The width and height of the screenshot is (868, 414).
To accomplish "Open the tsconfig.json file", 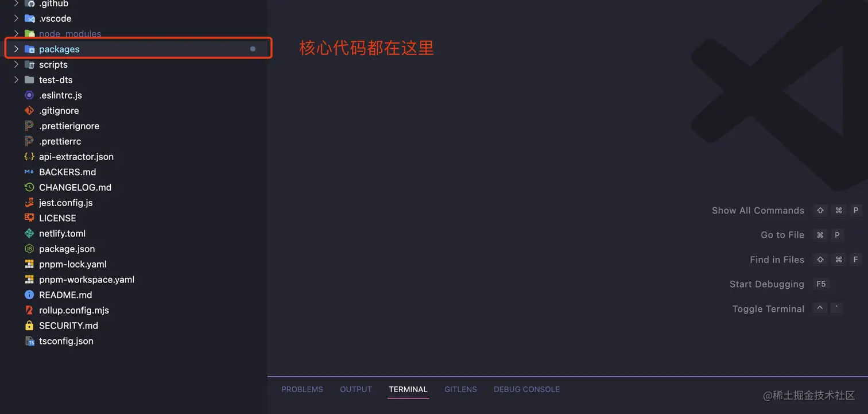I will tap(66, 341).
